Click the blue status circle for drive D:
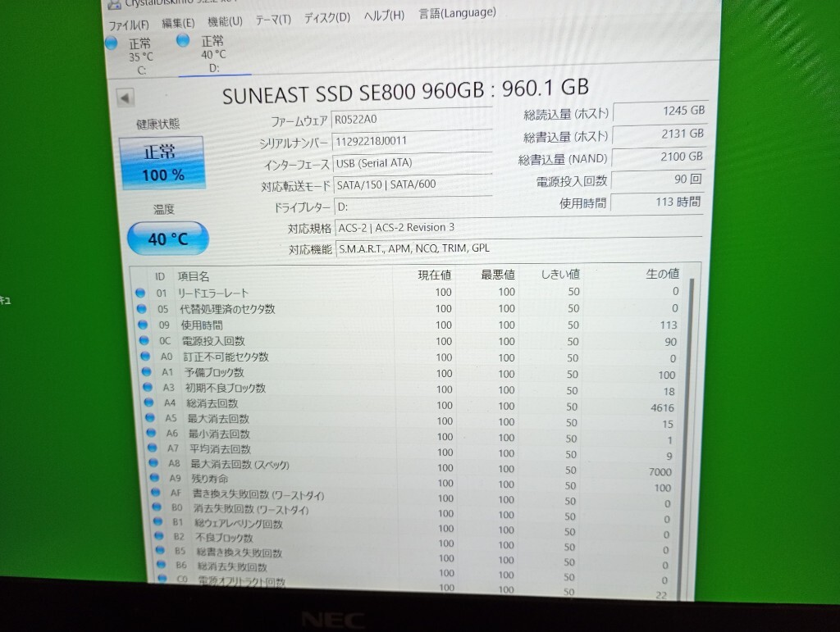The width and height of the screenshot is (840, 632). tap(183, 39)
